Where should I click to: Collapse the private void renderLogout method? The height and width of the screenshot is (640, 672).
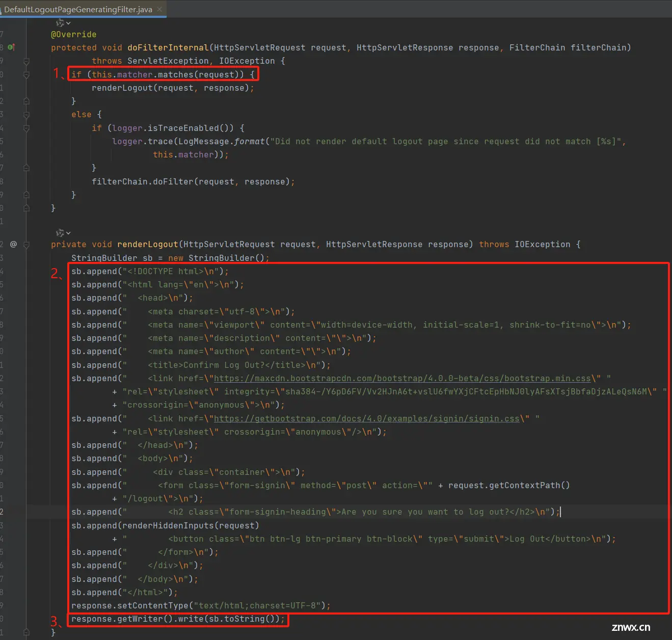click(26, 245)
